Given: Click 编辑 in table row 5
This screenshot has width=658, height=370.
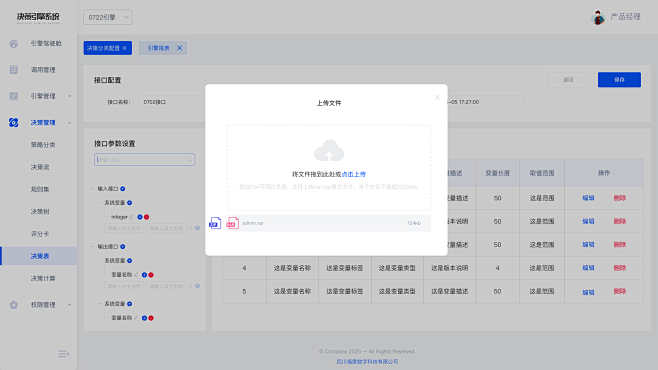Looking at the screenshot, I should tap(588, 292).
